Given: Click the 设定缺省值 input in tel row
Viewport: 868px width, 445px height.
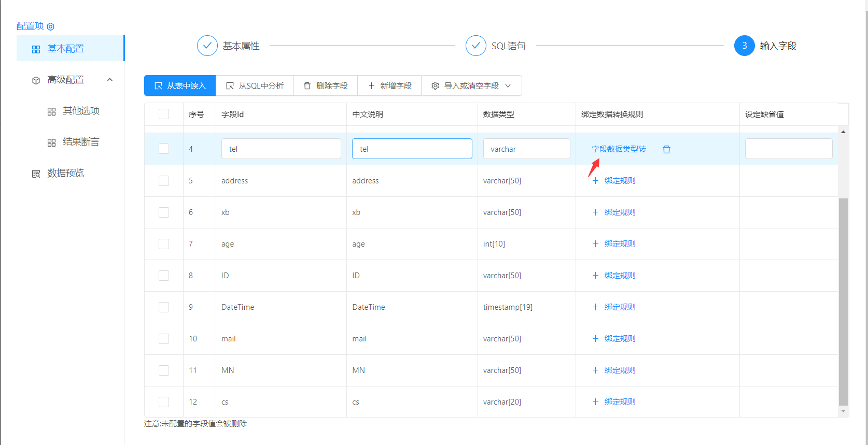Looking at the screenshot, I should click(788, 149).
